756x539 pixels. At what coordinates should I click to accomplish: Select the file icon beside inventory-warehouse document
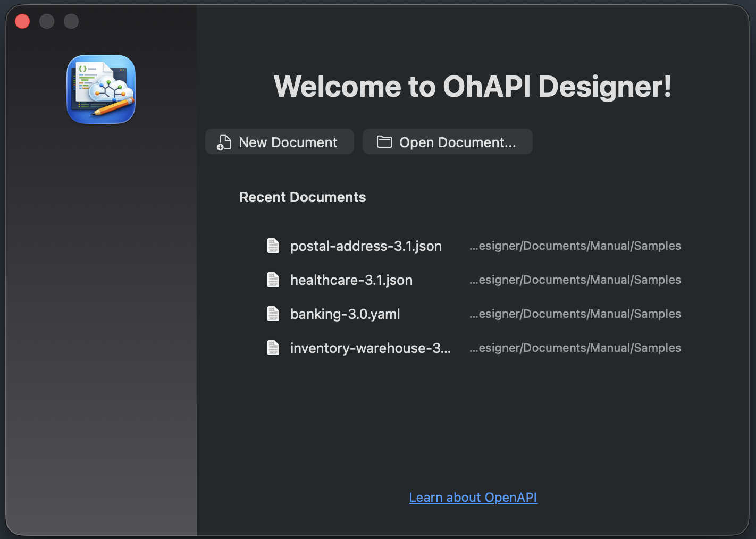[273, 348]
